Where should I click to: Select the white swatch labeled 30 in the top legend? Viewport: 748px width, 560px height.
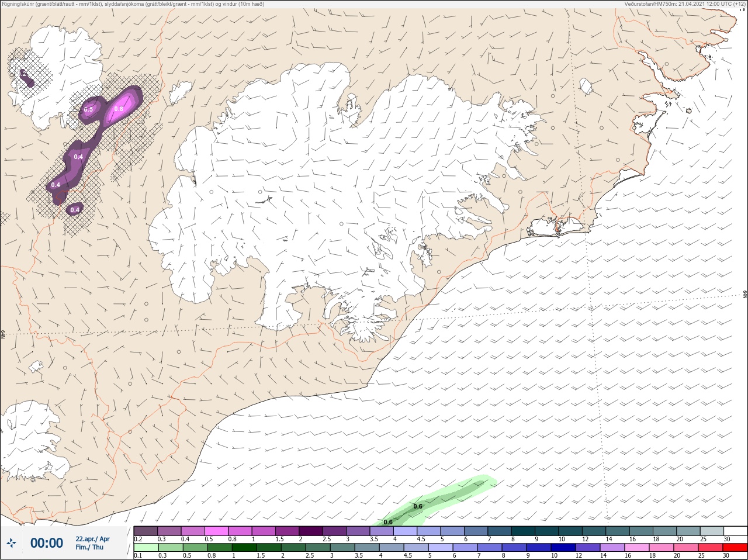(735, 531)
